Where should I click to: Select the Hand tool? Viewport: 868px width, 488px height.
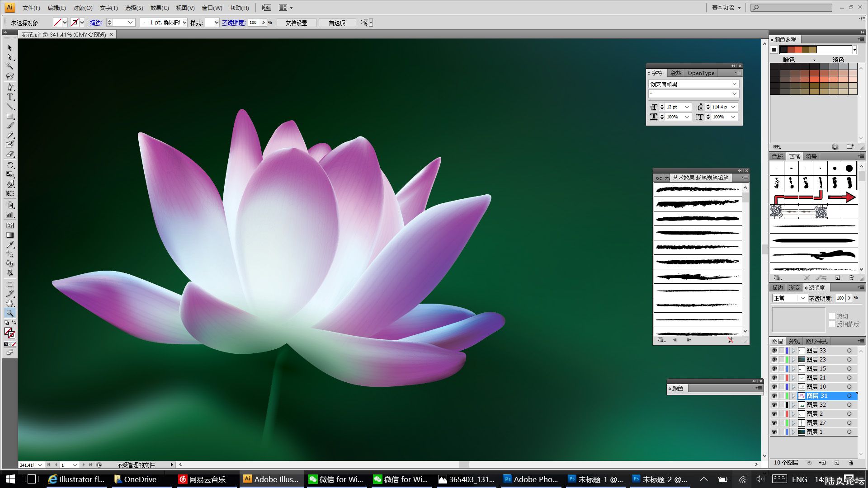point(10,303)
